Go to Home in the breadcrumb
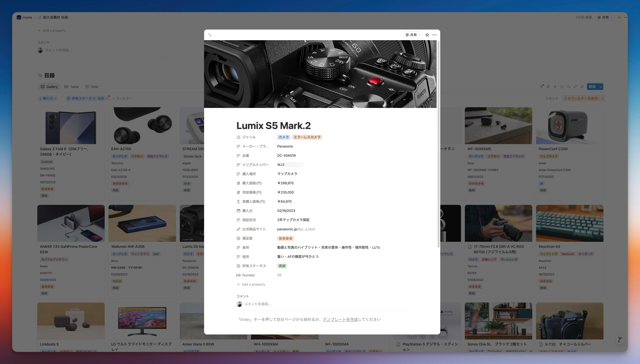The height and width of the screenshot is (364, 640). tap(27, 17)
